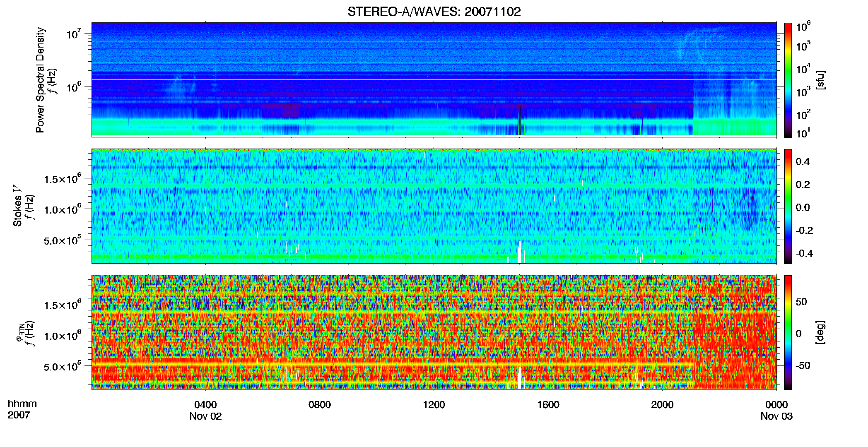Click the dark data gap near 1500 in top panel

pyautogui.click(x=520, y=120)
